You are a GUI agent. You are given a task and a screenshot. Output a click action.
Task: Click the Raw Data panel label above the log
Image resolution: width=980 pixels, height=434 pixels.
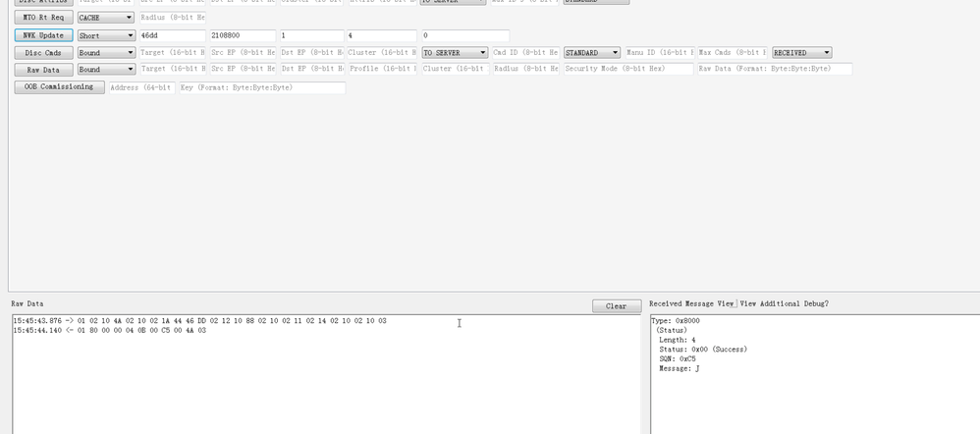(27, 304)
